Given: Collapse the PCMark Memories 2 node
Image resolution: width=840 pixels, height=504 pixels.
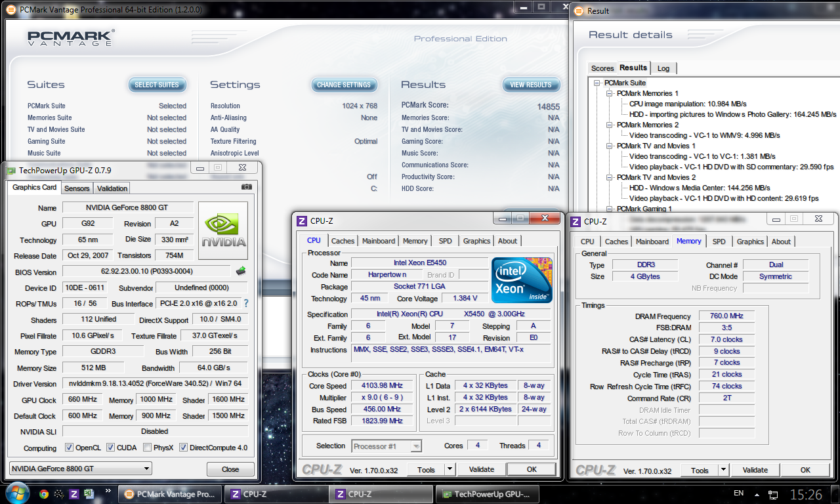Looking at the screenshot, I should point(610,125).
